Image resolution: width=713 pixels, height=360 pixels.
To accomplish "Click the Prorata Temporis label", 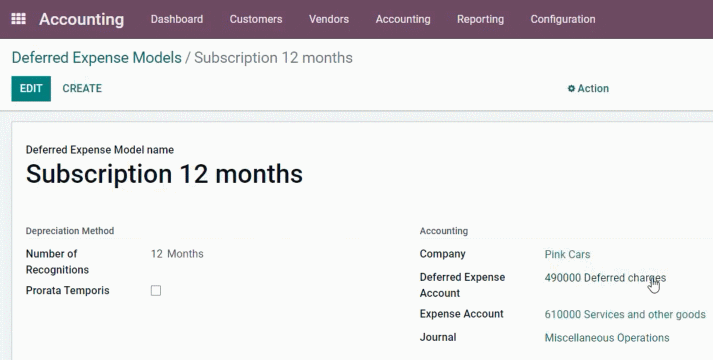I will [67, 290].
